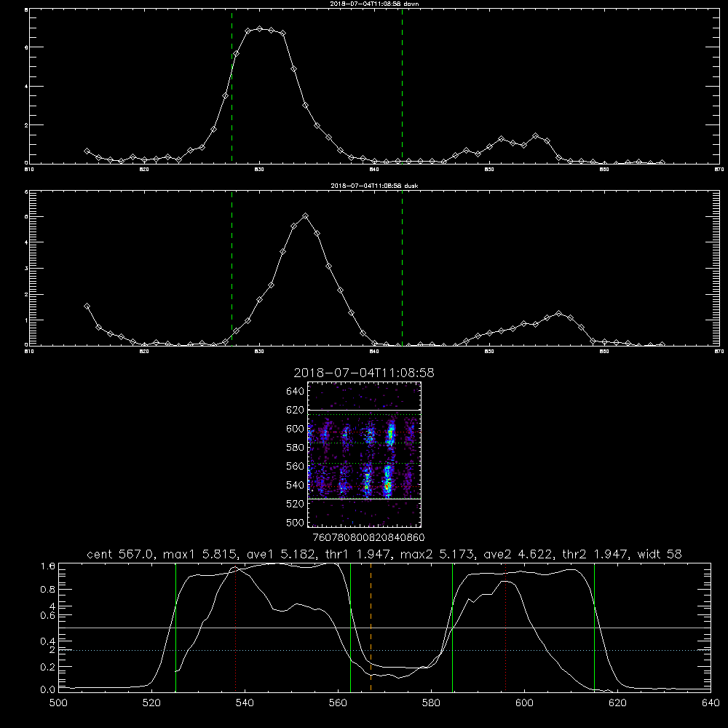Click the 830 x-axis label in the dawn plot

point(259,170)
